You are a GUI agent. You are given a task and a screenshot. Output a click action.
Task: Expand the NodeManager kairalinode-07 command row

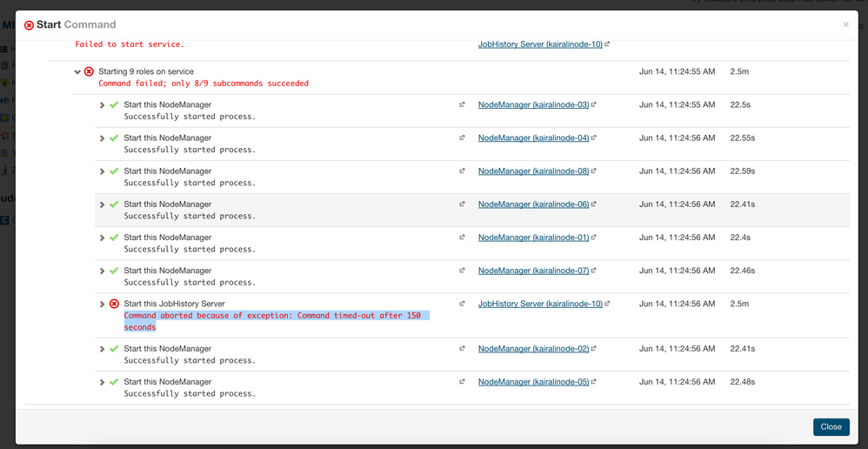tap(103, 271)
